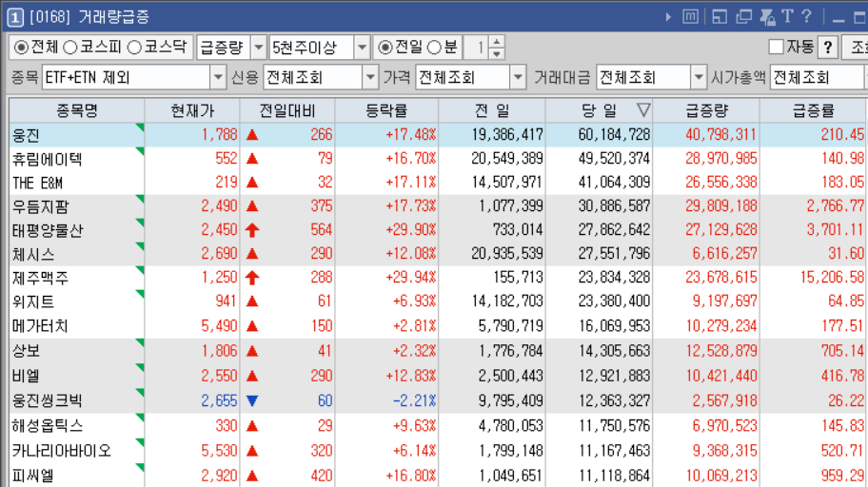The height and width of the screenshot is (487, 868).
Task: Open the 종목 ETF+ETN 제외 dropdown
Action: pos(218,77)
